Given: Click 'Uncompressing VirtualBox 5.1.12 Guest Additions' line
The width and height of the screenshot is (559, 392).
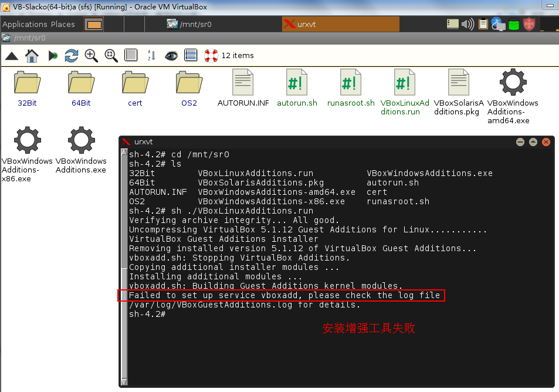Looking at the screenshot, I should click(308, 229).
